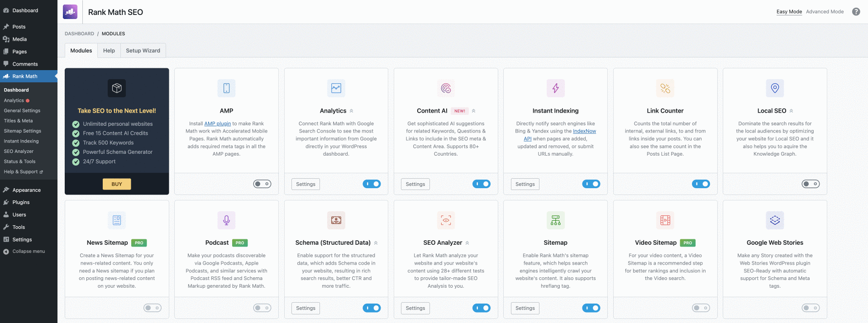
Task: Open Settings for the Instant Indexing module
Action: click(x=525, y=184)
